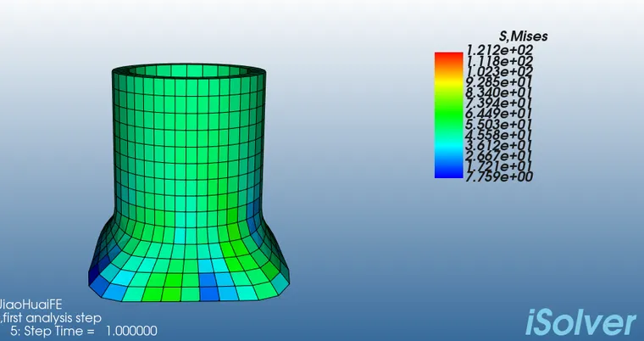Click the iSolver logo
Screen dimensions: 644x341
coord(580,322)
